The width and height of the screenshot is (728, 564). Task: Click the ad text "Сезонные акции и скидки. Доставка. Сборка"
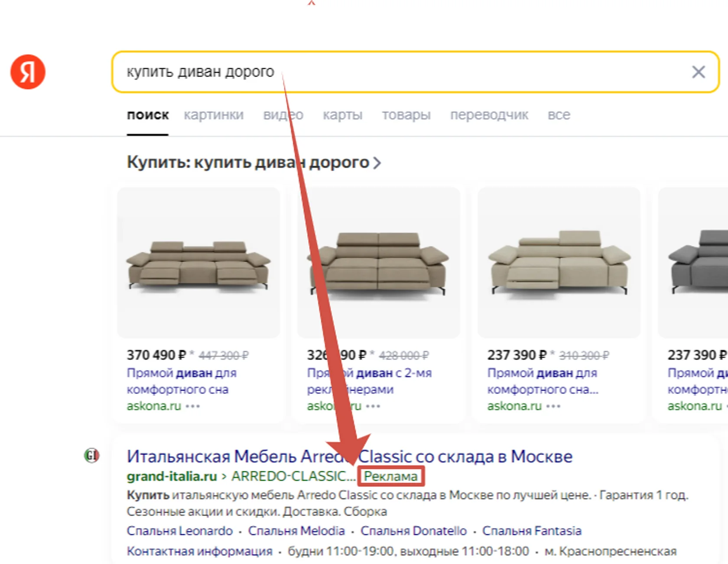coord(257,512)
